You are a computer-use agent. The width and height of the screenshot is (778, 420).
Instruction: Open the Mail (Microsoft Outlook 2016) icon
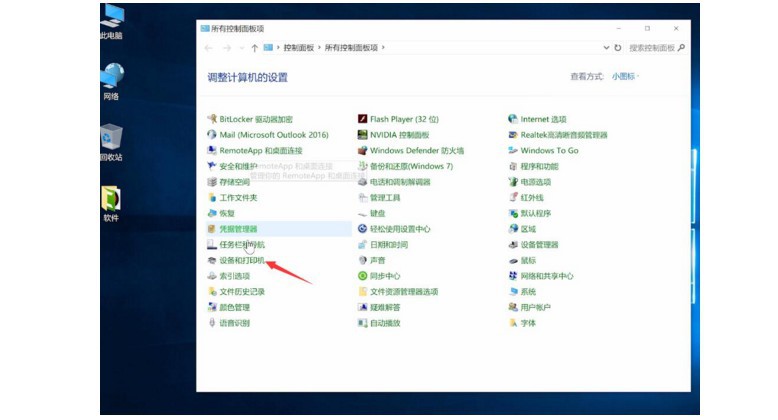[x=212, y=135]
